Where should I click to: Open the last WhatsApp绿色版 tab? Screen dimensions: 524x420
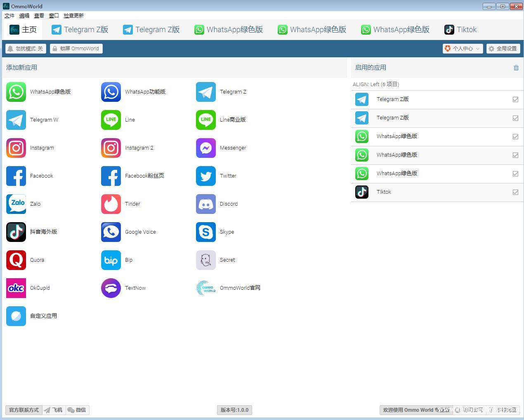395,30
